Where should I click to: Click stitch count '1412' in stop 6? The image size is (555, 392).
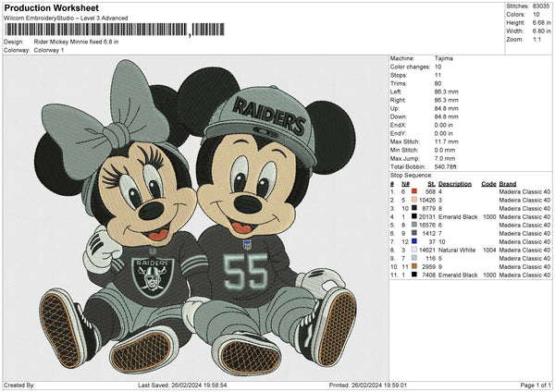(x=429, y=234)
